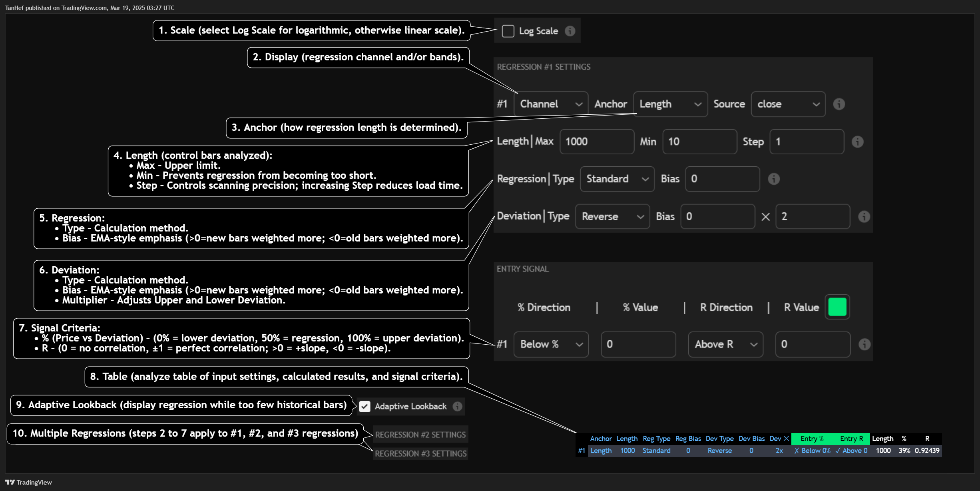Show info icon beside Regression Bias field
980x491 pixels.
pyautogui.click(x=774, y=179)
